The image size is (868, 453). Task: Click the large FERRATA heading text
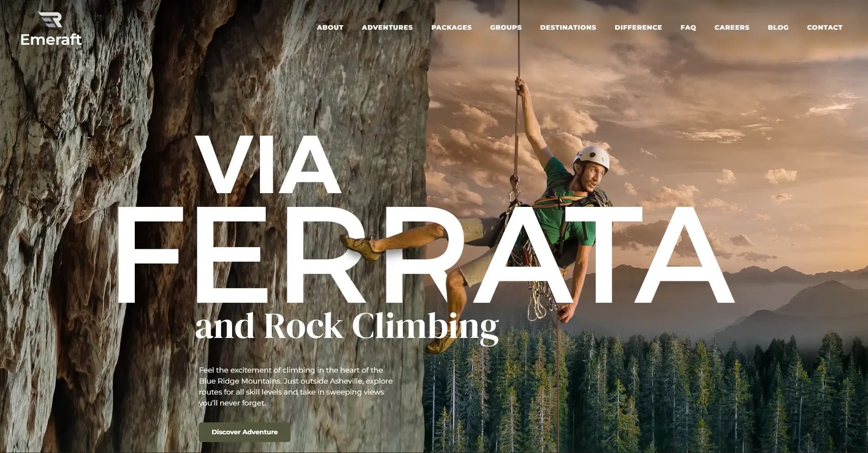(425, 255)
